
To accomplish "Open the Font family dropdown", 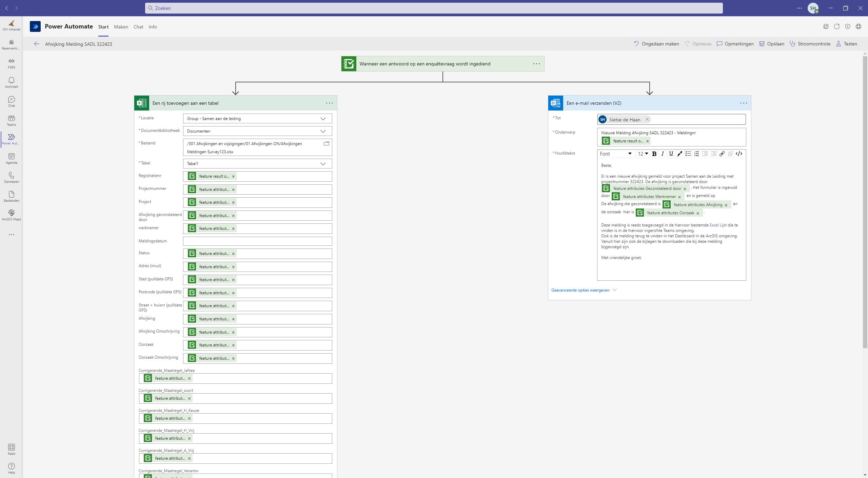I will 615,154.
